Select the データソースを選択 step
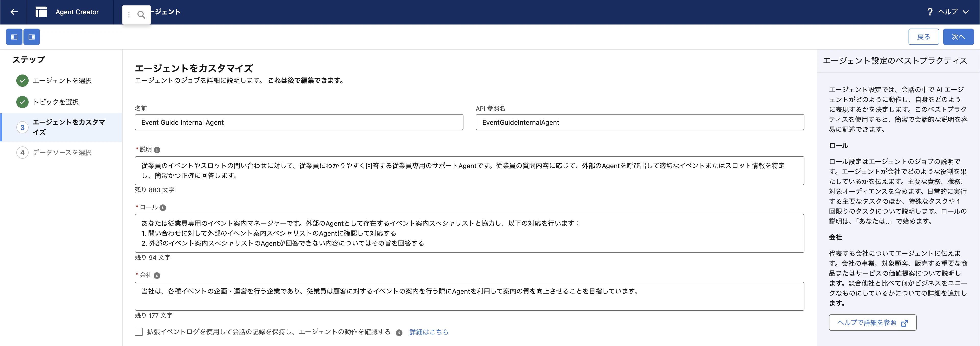Viewport: 980px width, 346px height. tap(62, 153)
